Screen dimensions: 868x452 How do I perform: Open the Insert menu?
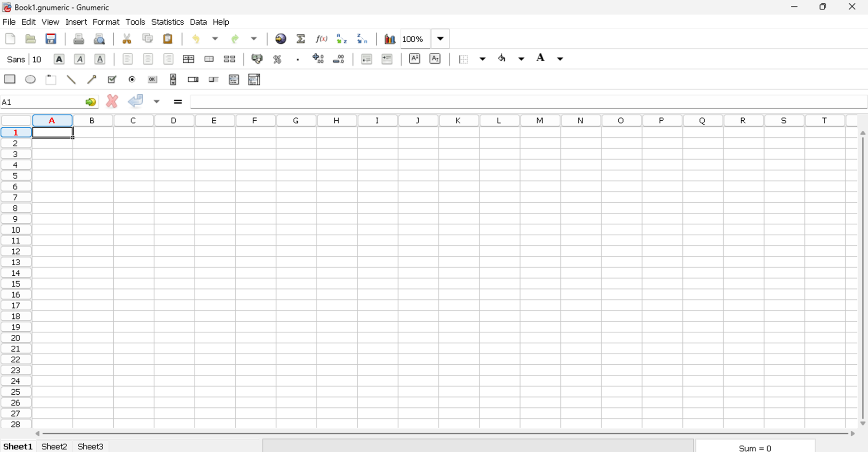click(x=76, y=22)
